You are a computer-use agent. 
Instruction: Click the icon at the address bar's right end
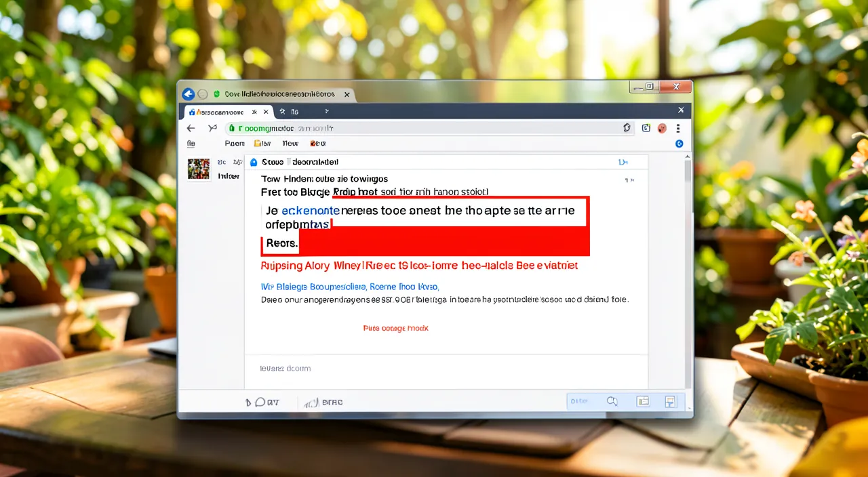pos(627,128)
